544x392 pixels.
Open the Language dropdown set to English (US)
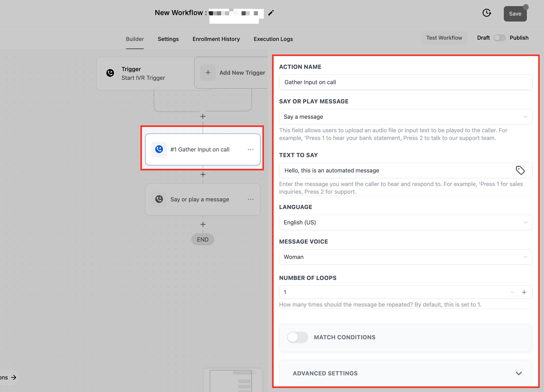pyautogui.click(x=405, y=222)
